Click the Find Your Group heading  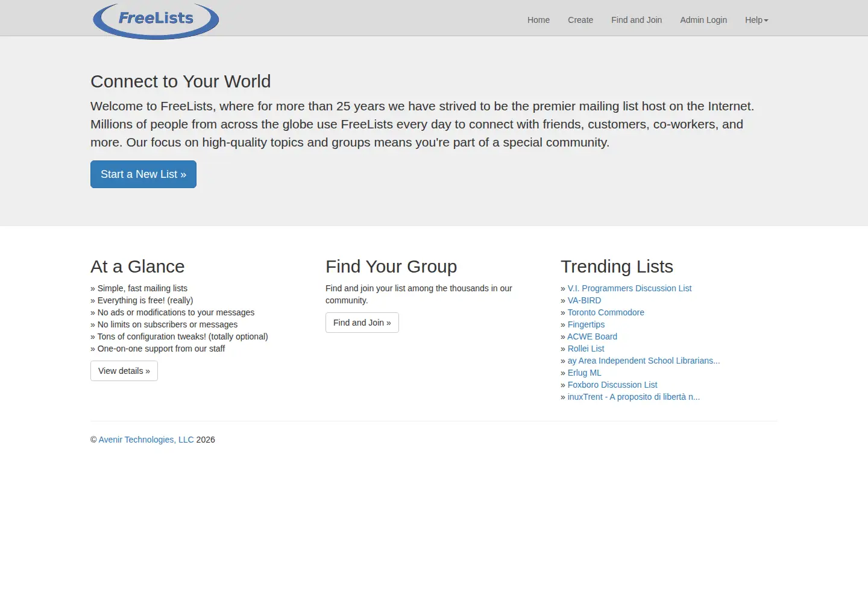tap(391, 267)
